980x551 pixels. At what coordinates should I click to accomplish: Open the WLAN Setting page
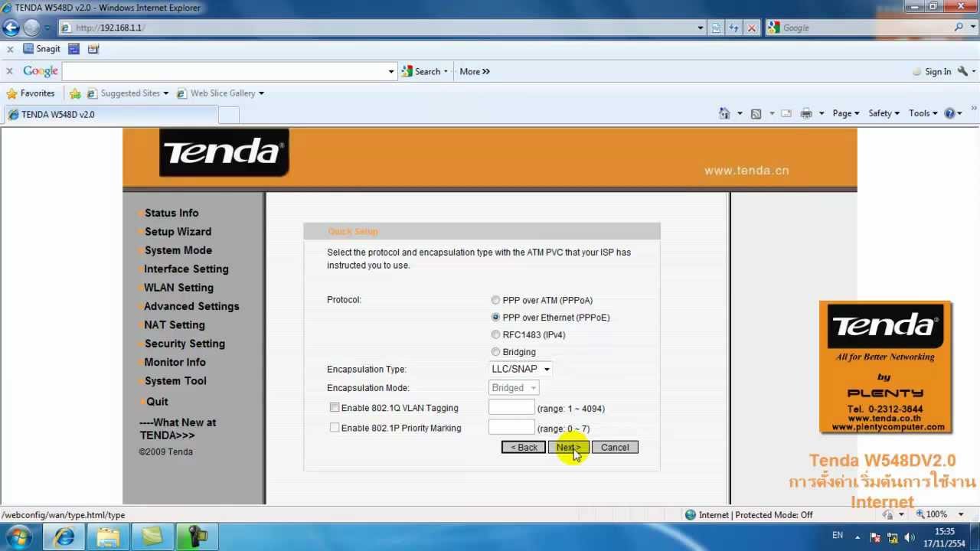point(178,288)
